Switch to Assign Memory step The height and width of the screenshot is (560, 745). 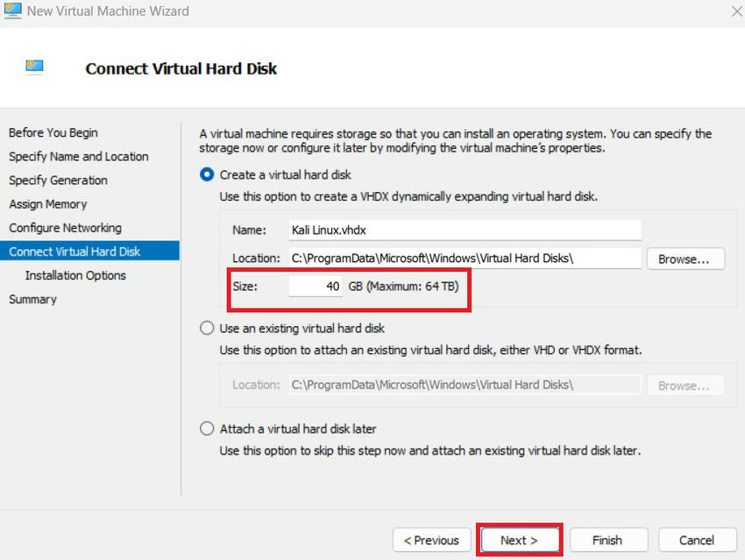pyautogui.click(x=48, y=204)
